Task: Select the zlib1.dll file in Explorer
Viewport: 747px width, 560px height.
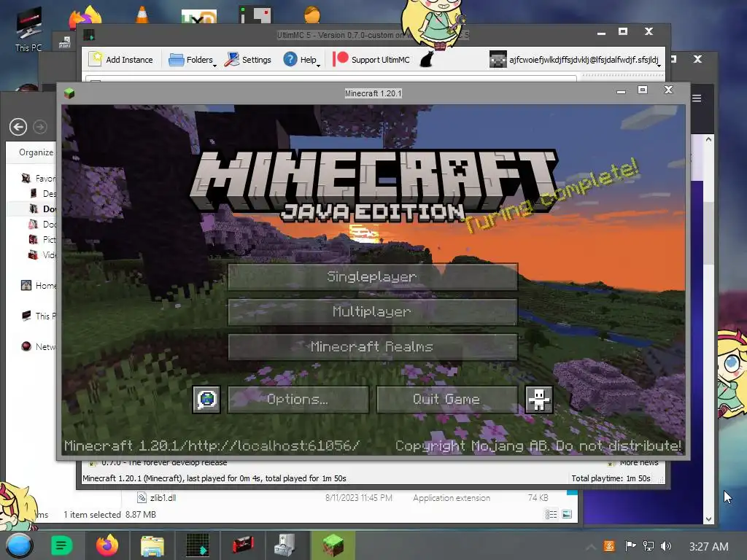Action: 163,497
